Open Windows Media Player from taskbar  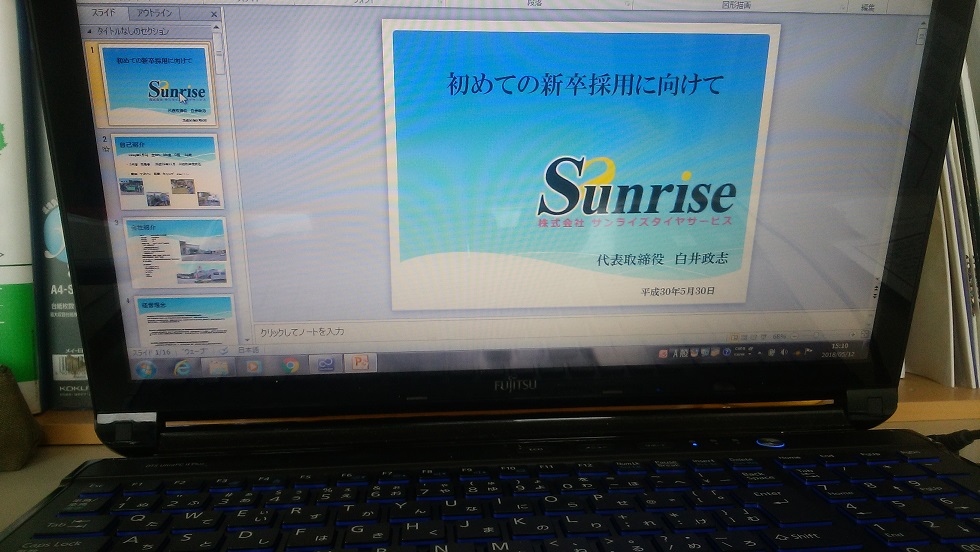pyautogui.click(x=254, y=366)
